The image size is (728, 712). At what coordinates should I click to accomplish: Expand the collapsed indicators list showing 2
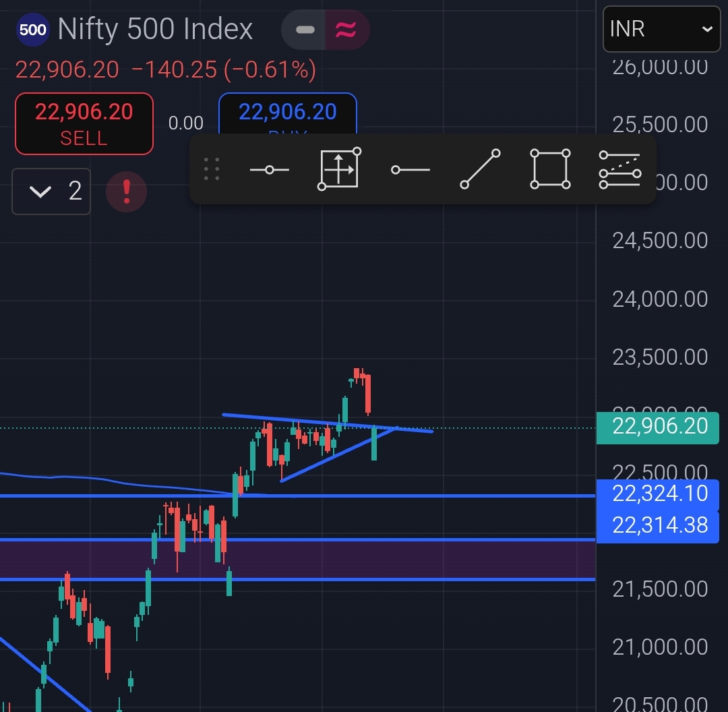point(51,191)
